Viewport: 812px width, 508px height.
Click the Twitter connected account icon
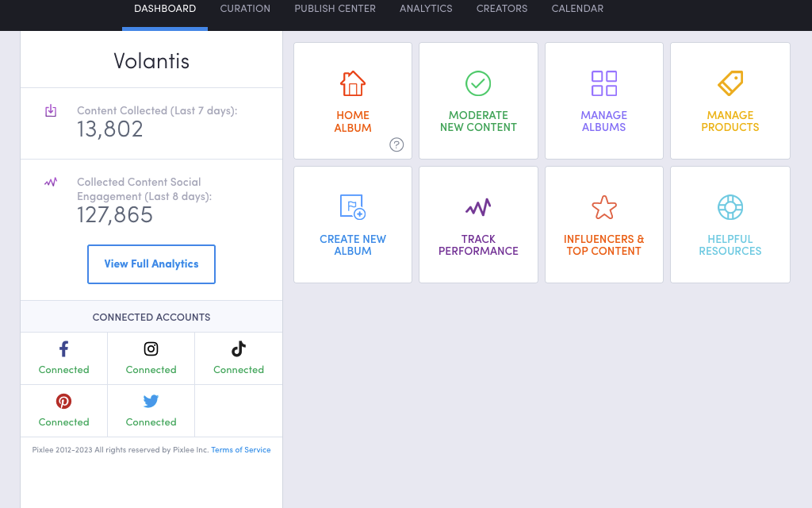click(x=151, y=401)
